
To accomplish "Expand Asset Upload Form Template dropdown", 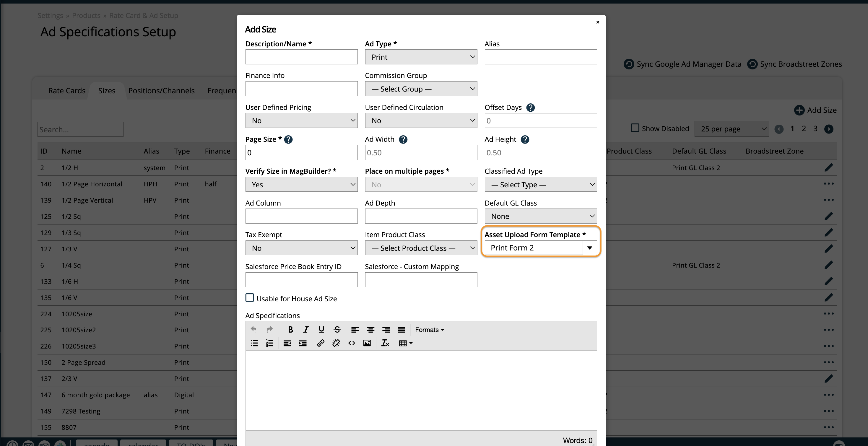I will pyautogui.click(x=589, y=248).
